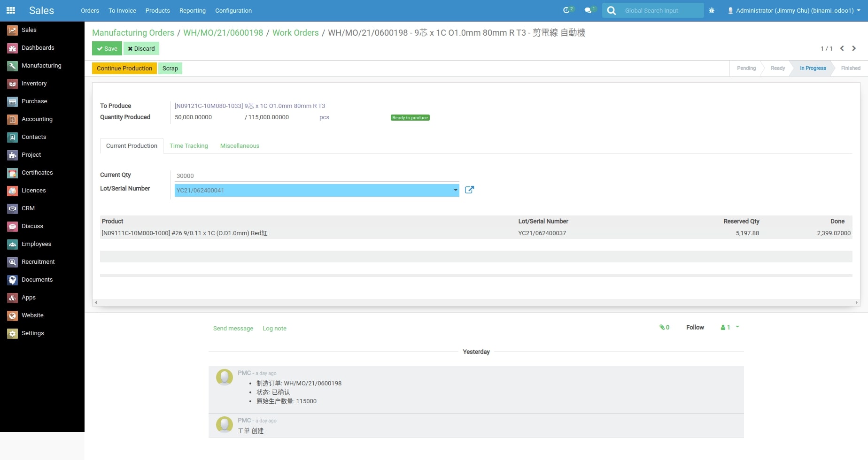Click attachments paperclip counter

pos(664,327)
